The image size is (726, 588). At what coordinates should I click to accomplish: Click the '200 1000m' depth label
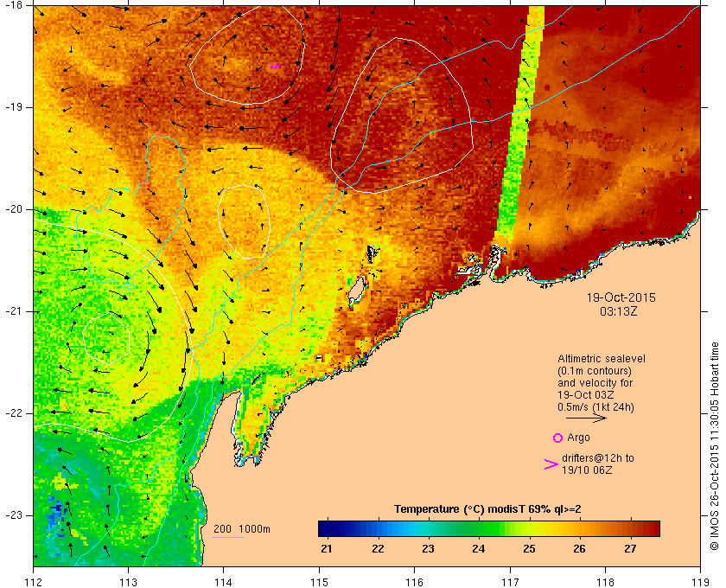242,529
